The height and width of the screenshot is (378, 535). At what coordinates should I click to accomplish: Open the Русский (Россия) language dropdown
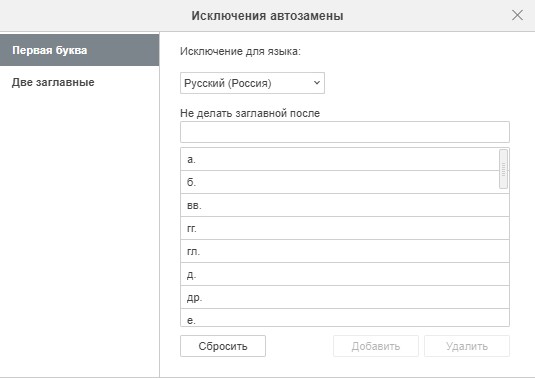pos(252,83)
